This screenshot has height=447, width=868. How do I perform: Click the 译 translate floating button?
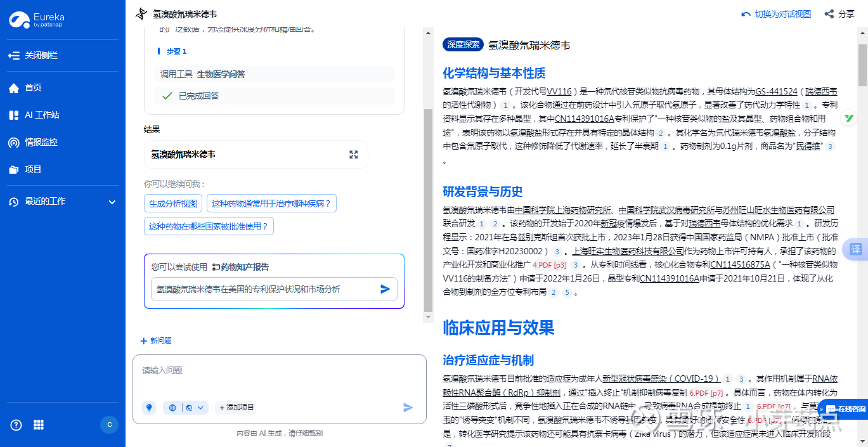tap(856, 249)
